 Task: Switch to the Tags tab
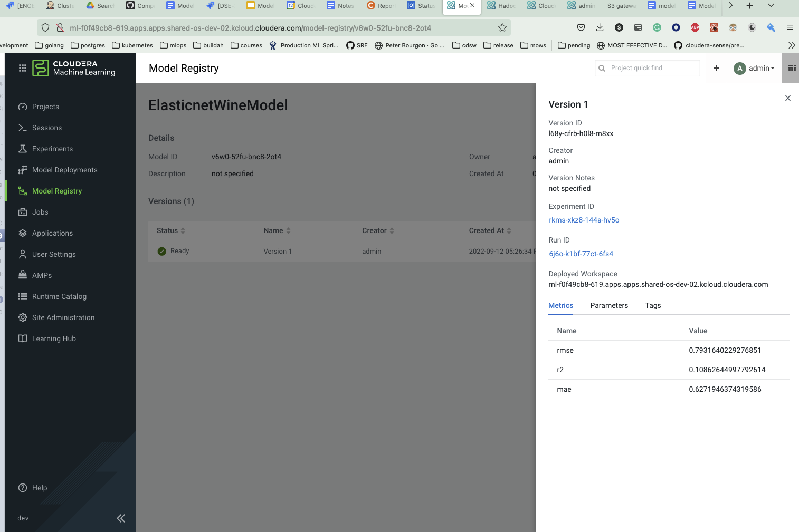(653, 305)
